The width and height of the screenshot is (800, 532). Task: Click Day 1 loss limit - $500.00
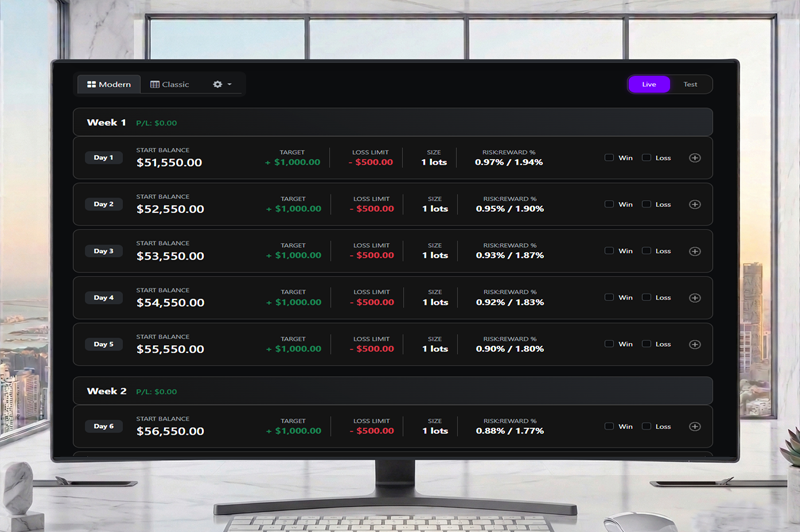(x=371, y=162)
